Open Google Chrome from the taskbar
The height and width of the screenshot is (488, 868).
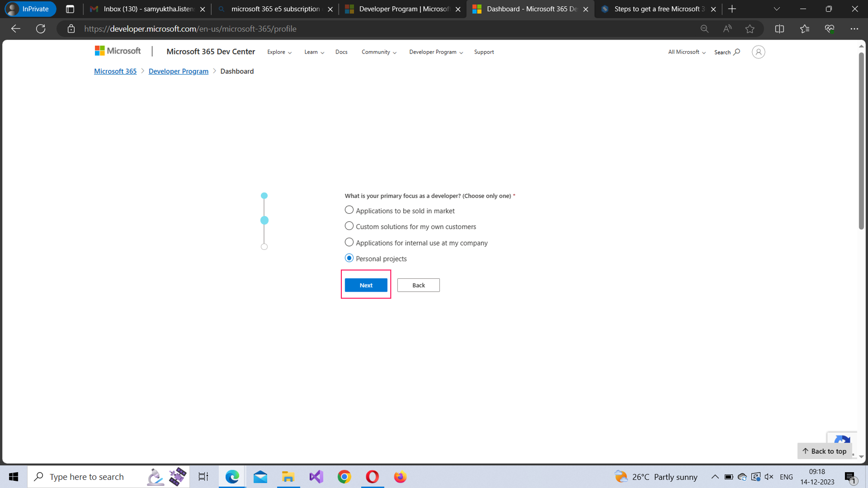point(344,476)
